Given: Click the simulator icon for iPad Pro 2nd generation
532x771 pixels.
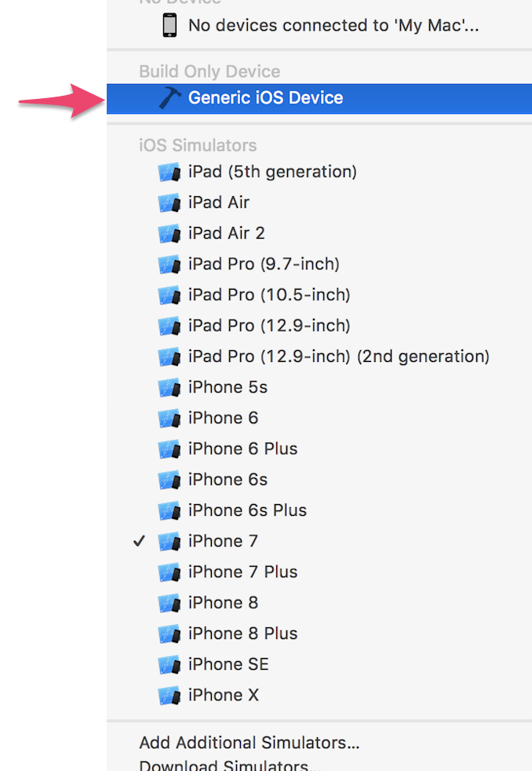Looking at the screenshot, I should (x=170, y=357).
